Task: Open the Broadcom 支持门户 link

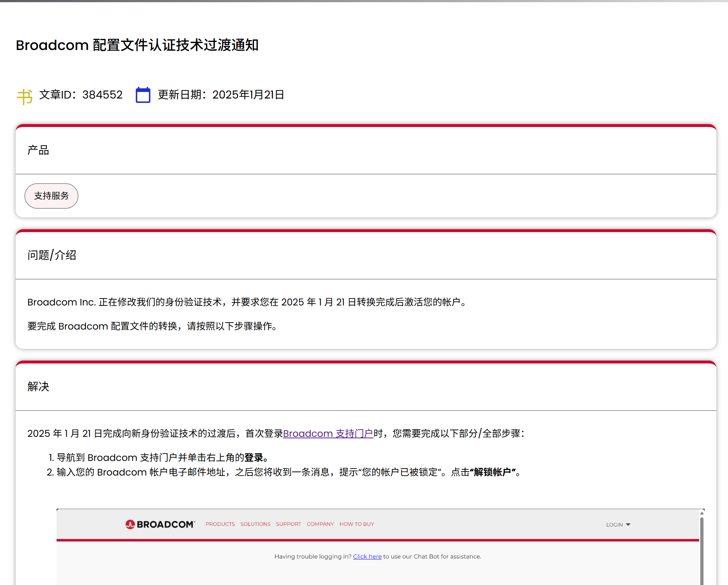Action: point(328,434)
